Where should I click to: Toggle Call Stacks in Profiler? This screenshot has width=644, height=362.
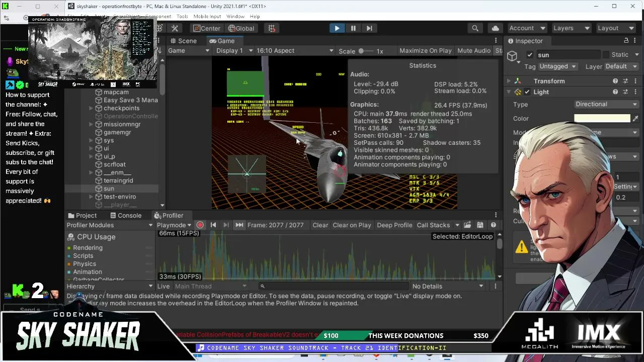point(433,225)
